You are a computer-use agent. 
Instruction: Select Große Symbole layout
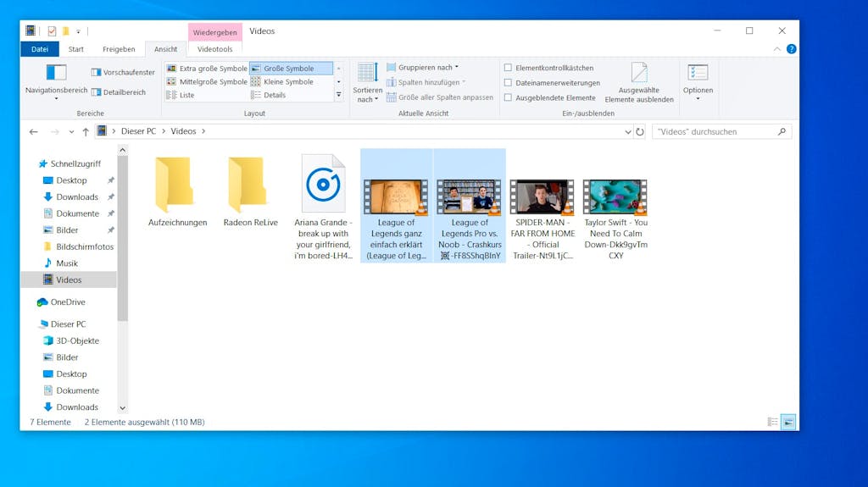292,69
